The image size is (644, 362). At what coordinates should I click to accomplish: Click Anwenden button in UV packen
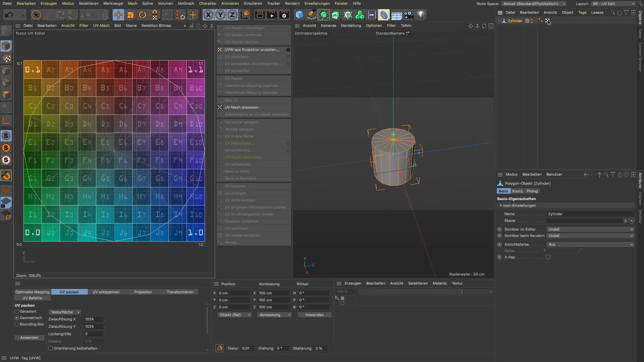point(29,338)
